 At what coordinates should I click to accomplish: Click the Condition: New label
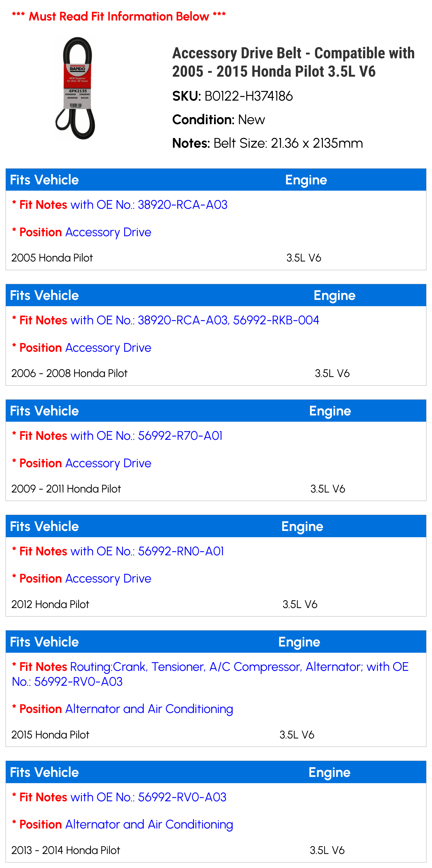pyautogui.click(x=218, y=120)
